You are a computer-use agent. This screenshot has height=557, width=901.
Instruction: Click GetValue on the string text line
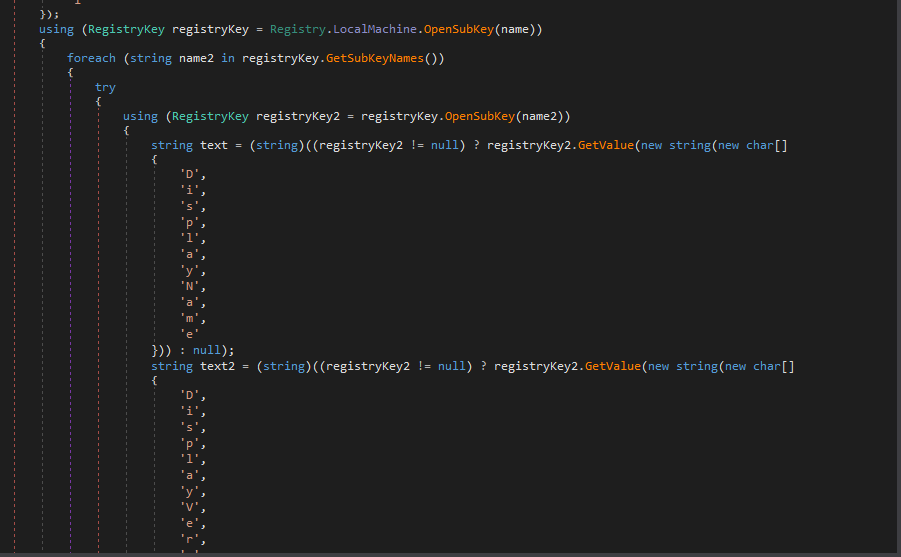tap(602, 145)
